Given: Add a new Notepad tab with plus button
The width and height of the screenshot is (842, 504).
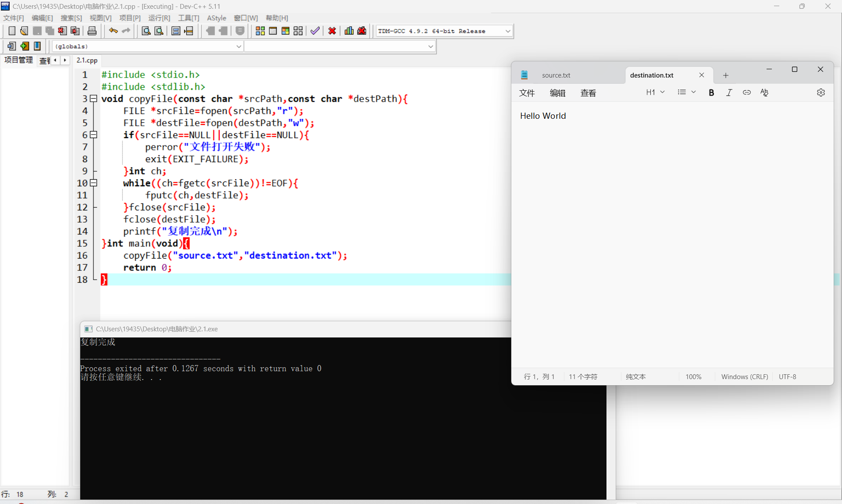Looking at the screenshot, I should [726, 75].
